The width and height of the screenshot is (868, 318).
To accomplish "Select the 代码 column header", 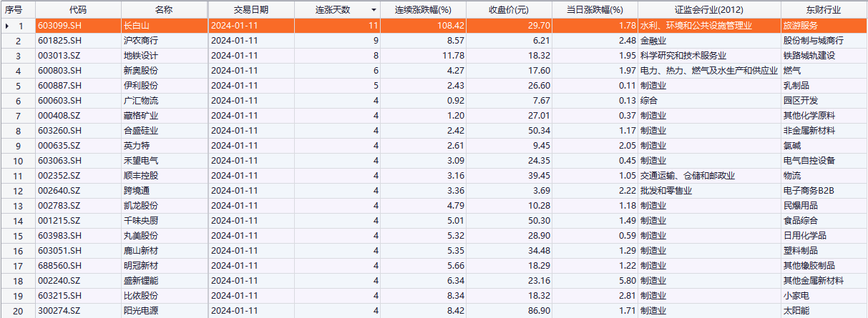I will click(x=79, y=10).
